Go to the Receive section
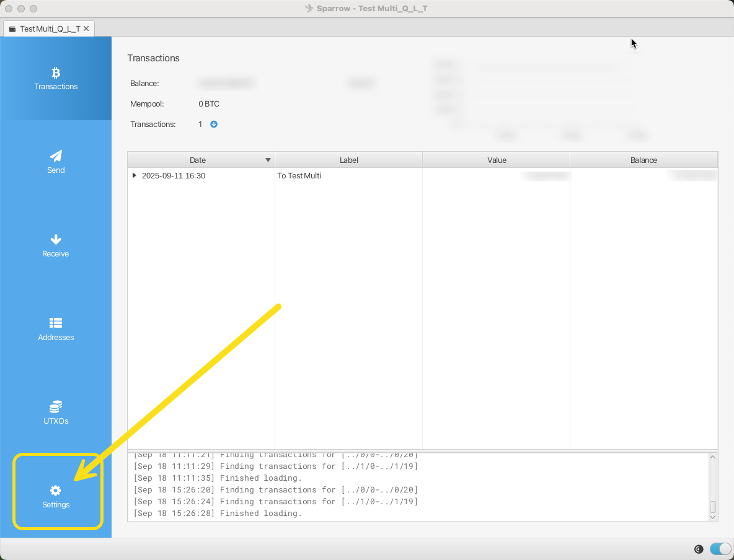734x560 pixels. [56, 245]
